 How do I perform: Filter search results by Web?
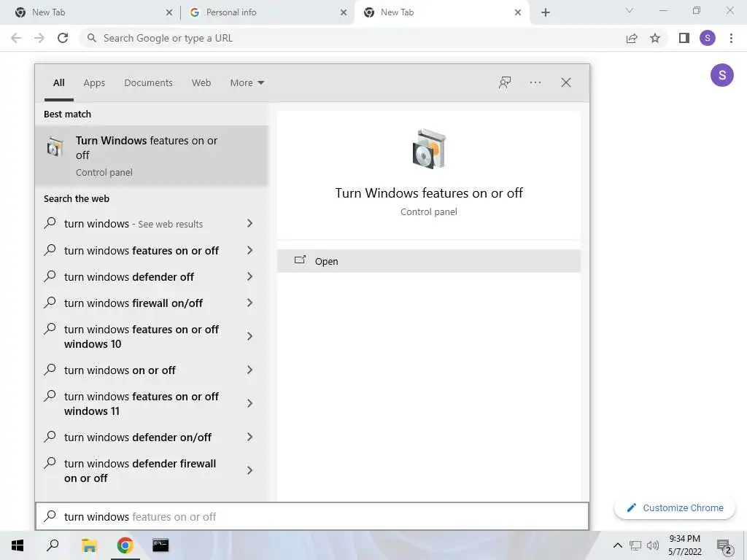tap(201, 83)
